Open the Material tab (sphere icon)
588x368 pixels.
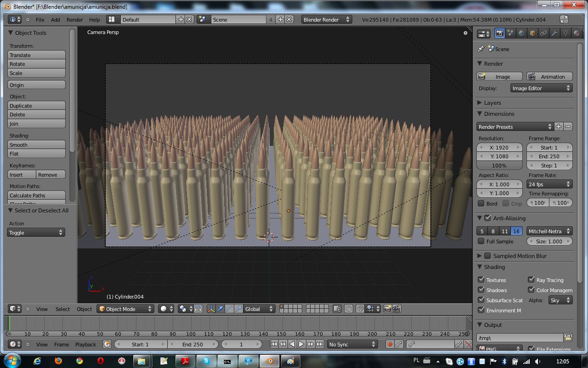tap(576, 34)
